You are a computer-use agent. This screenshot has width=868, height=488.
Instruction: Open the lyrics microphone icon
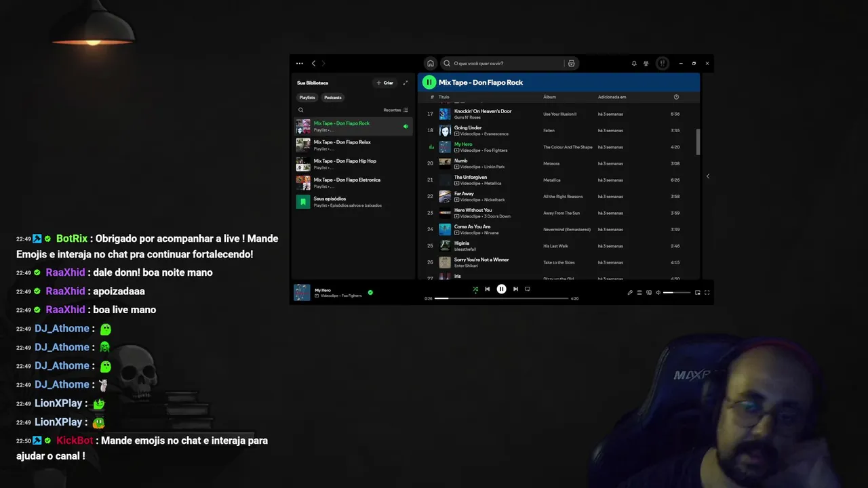[630, 293]
